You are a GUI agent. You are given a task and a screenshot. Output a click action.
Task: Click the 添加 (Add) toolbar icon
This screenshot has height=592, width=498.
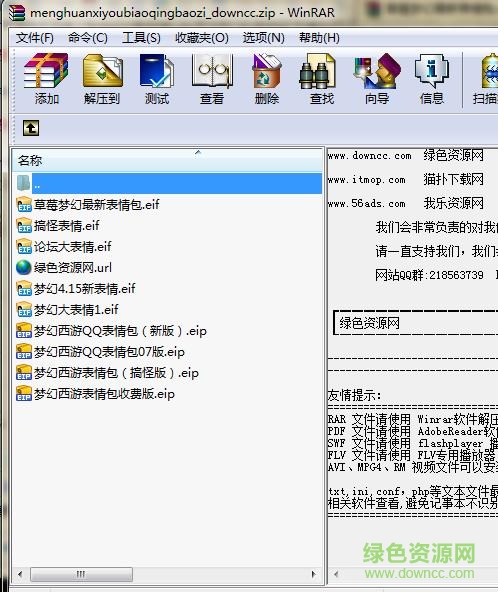coord(46,79)
